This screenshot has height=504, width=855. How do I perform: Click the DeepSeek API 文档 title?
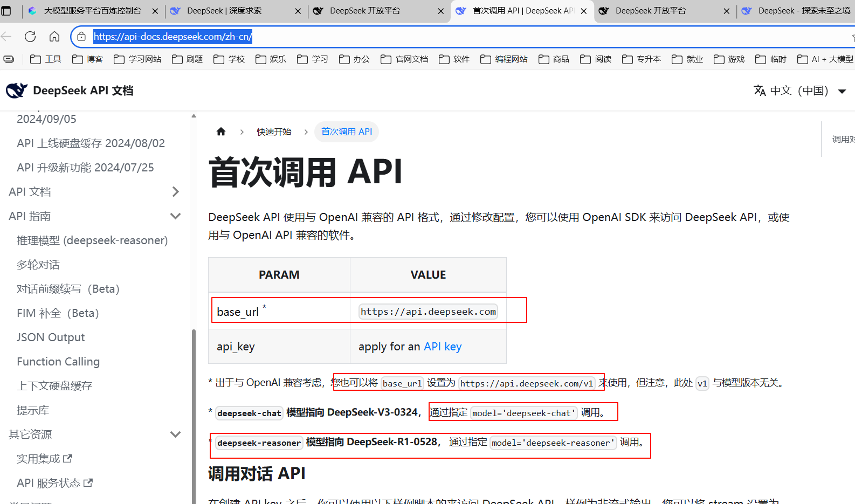(83, 91)
